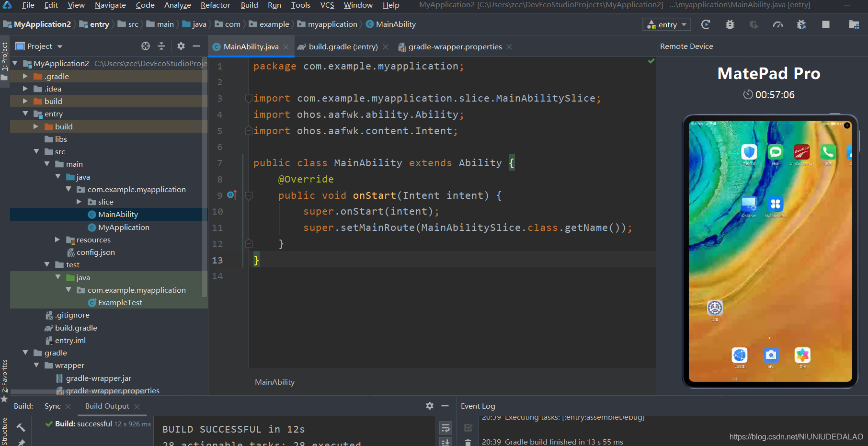Open the Project Structure icon

click(x=854, y=24)
